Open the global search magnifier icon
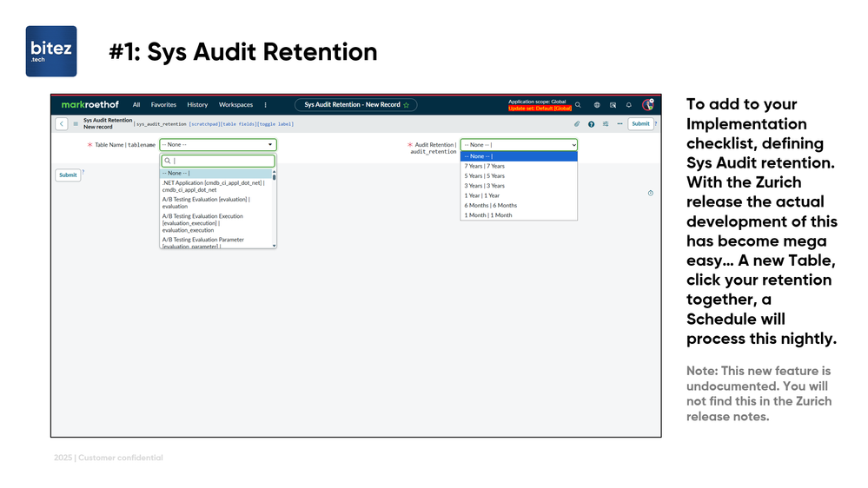The image size is (868, 488). click(x=578, y=104)
